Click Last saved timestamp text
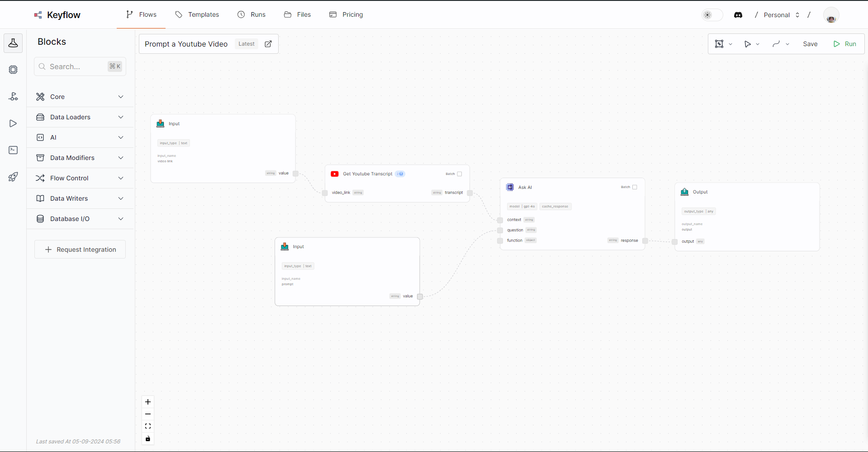Image resolution: width=868 pixels, height=452 pixels. (x=78, y=442)
